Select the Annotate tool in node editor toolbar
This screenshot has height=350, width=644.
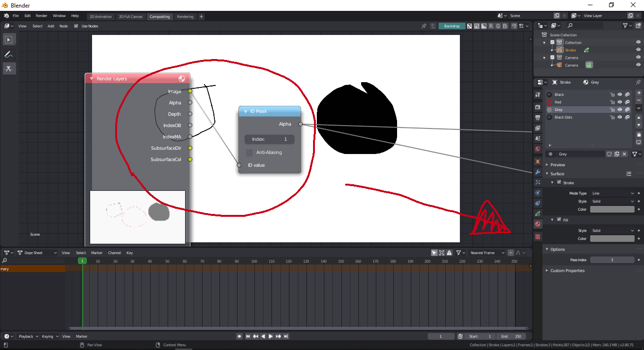pyautogui.click(x=8, y=54)
